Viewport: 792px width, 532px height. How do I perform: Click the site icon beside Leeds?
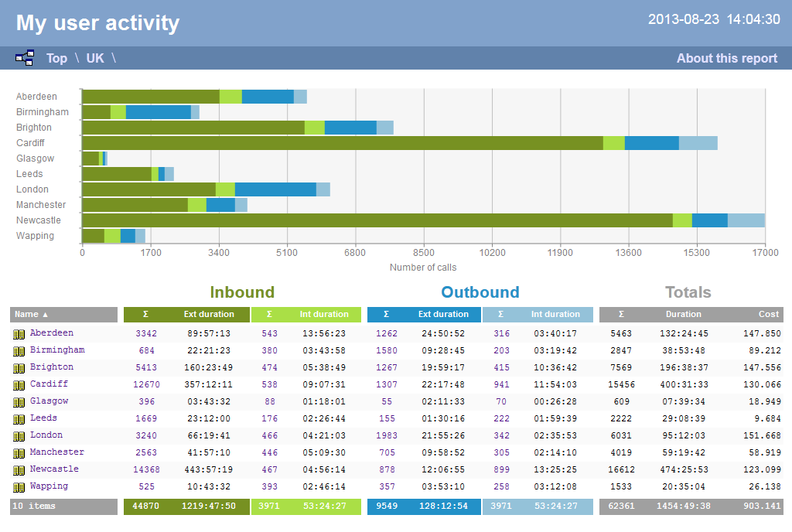[17, 418]
